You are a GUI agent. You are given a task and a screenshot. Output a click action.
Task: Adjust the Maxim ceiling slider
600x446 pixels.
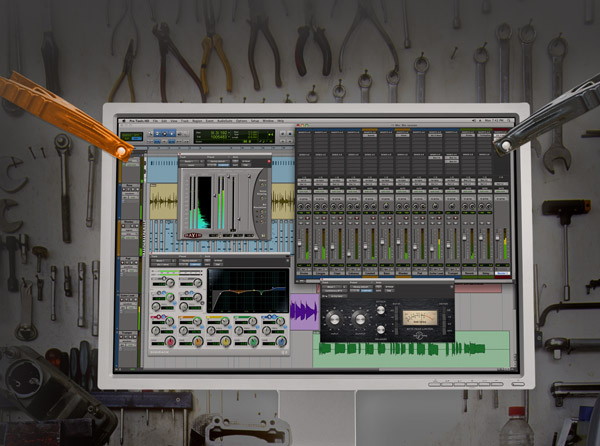[x=228, y=176]
